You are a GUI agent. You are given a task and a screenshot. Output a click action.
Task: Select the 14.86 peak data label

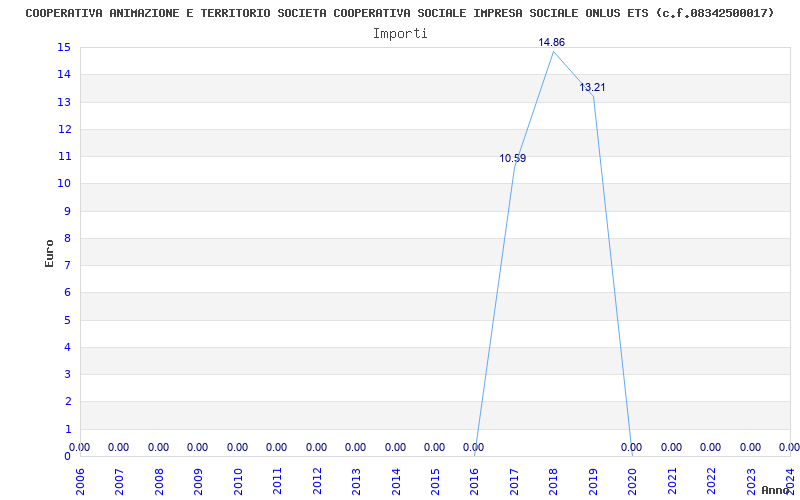click(x=552, y=42)
